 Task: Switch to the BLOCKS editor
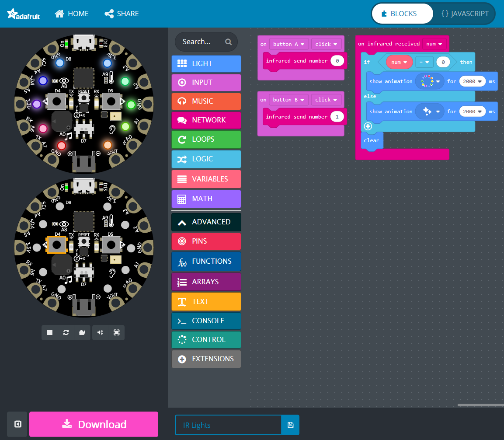[x=402, y=14]
